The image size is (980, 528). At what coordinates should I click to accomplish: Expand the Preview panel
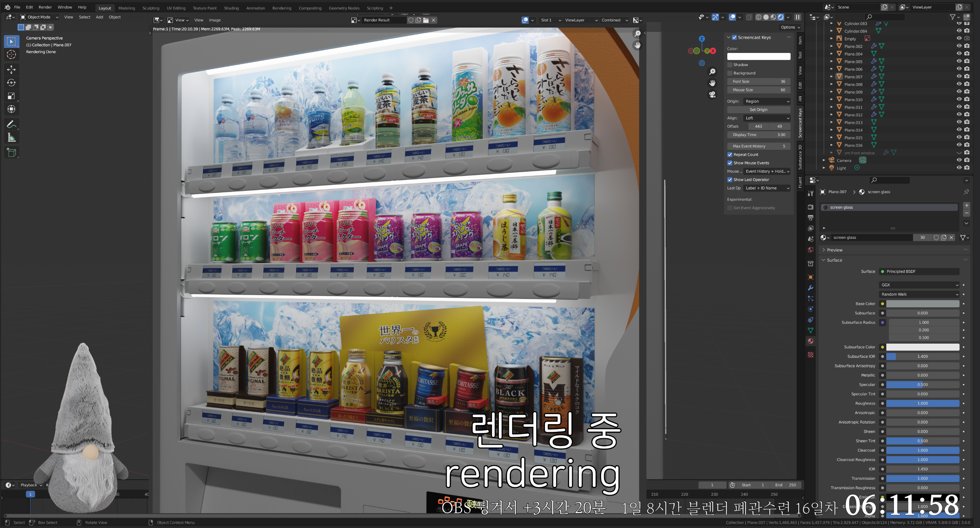point(834,250)
